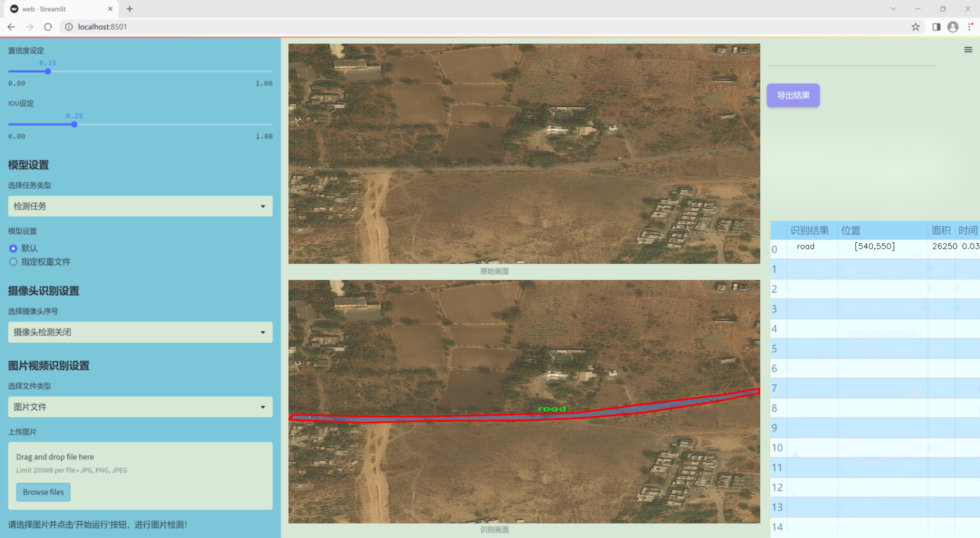Open a new browser tab
The width and height of the screenshot is (980, 538).
coord(130,9)
